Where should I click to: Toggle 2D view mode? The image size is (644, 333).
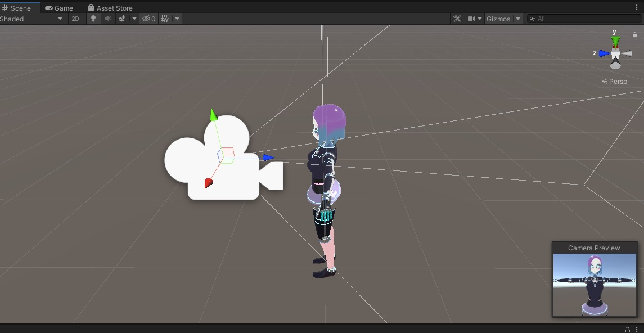click(75, 19)
